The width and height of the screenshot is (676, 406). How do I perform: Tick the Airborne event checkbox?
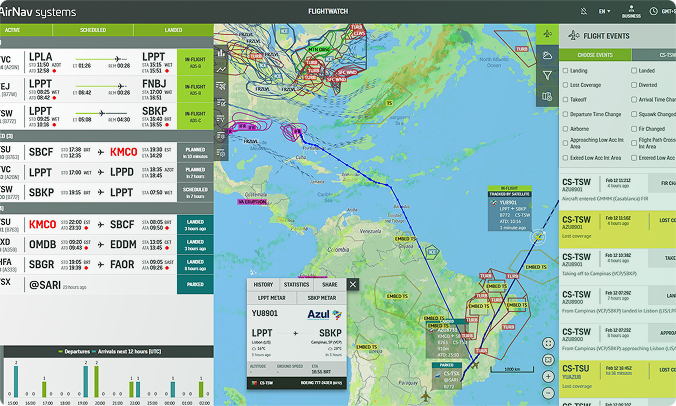[567, 128]
